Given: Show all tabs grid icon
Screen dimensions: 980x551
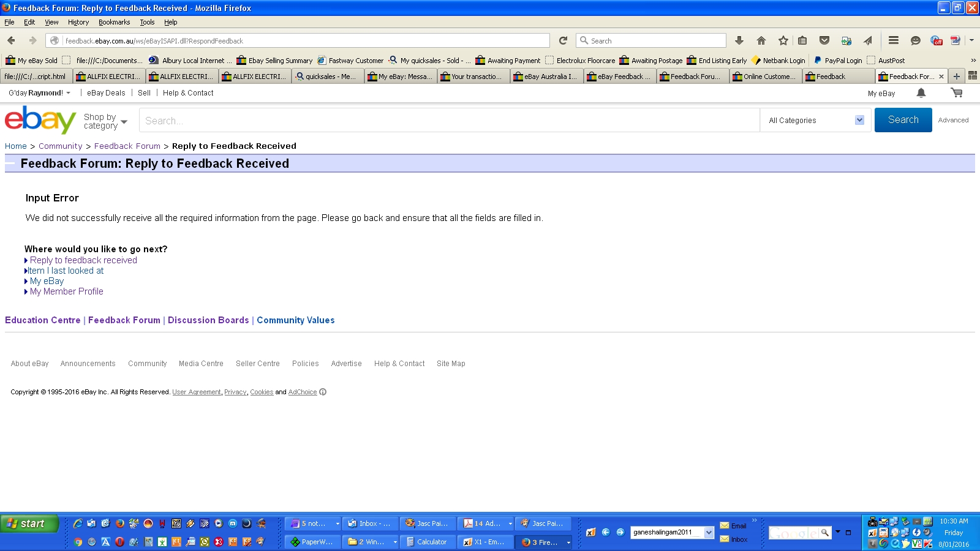Looking at the screenshot, I should [x=972, y=76].
